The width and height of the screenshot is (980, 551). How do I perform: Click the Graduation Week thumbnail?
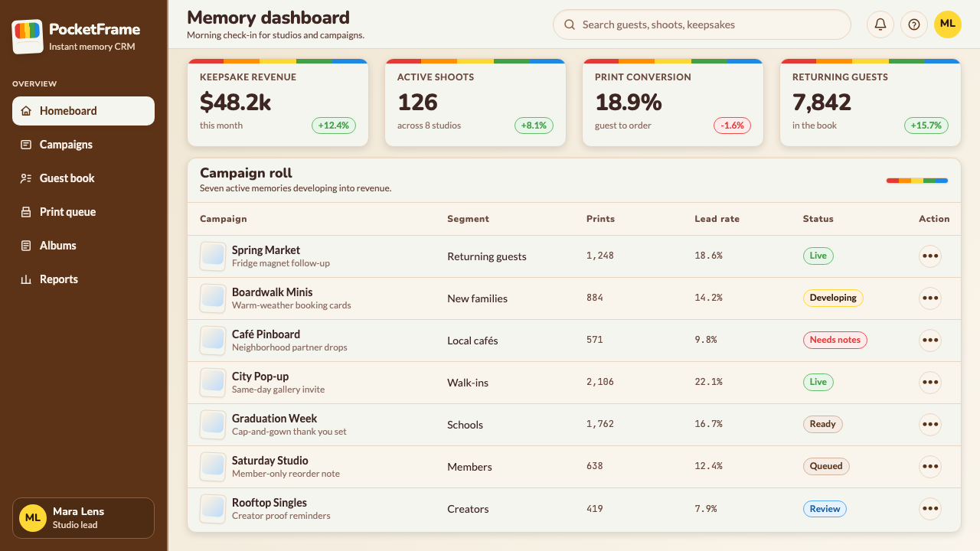213,425
